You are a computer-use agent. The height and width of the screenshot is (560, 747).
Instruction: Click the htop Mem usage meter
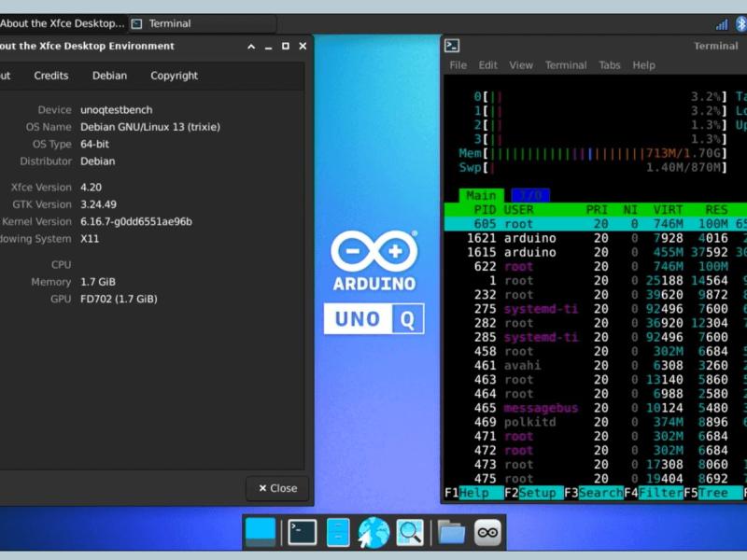[x=593, y=153]
